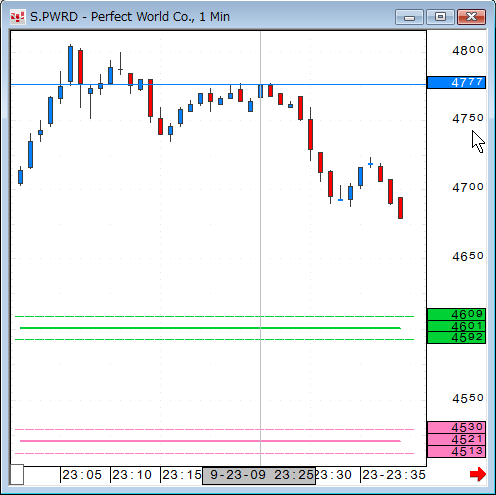Screen dimensions: 496x495
Task: Select the pink 4513 price label
Action: pos(456,451)
